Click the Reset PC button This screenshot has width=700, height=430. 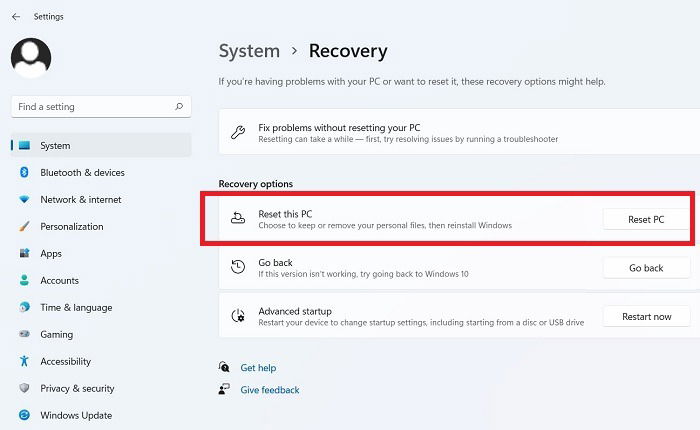pyautogui.click(x=646, y=219)
